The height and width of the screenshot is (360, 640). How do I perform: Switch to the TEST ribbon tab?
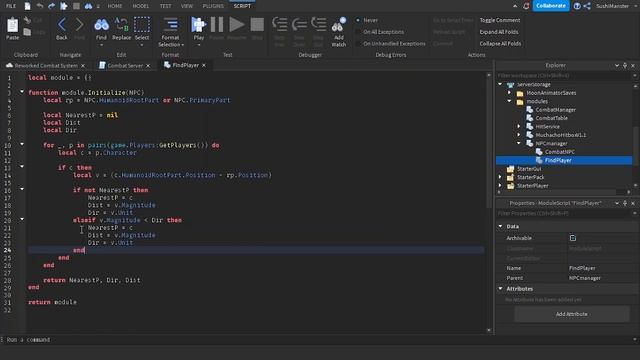165,6
